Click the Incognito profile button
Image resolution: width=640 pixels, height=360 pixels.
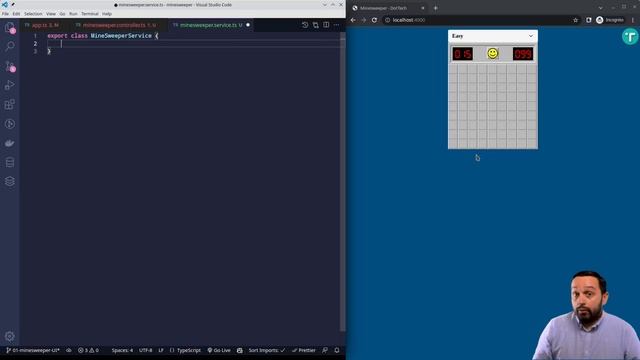coord(610,20)
